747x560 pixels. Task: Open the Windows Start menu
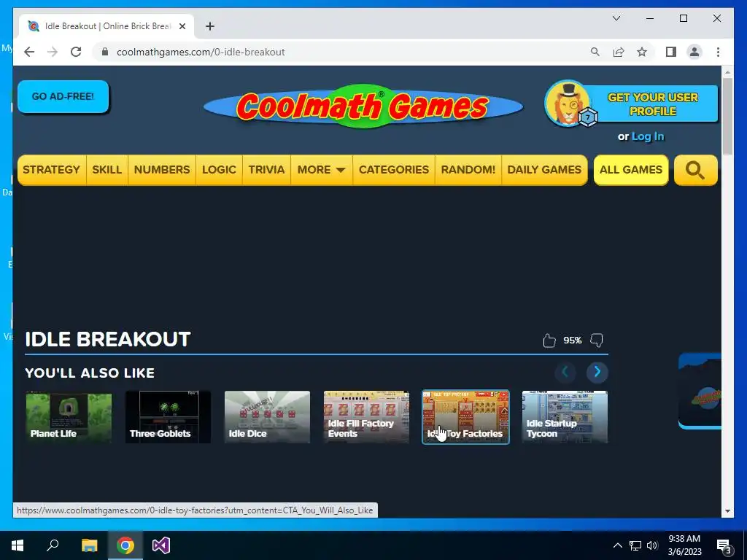(x=18, y=545)
